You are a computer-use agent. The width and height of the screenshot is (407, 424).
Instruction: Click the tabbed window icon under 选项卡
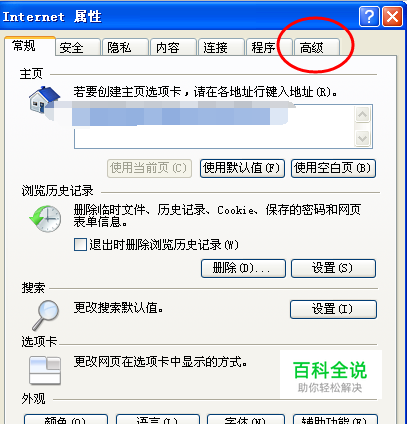coord(45,370)
